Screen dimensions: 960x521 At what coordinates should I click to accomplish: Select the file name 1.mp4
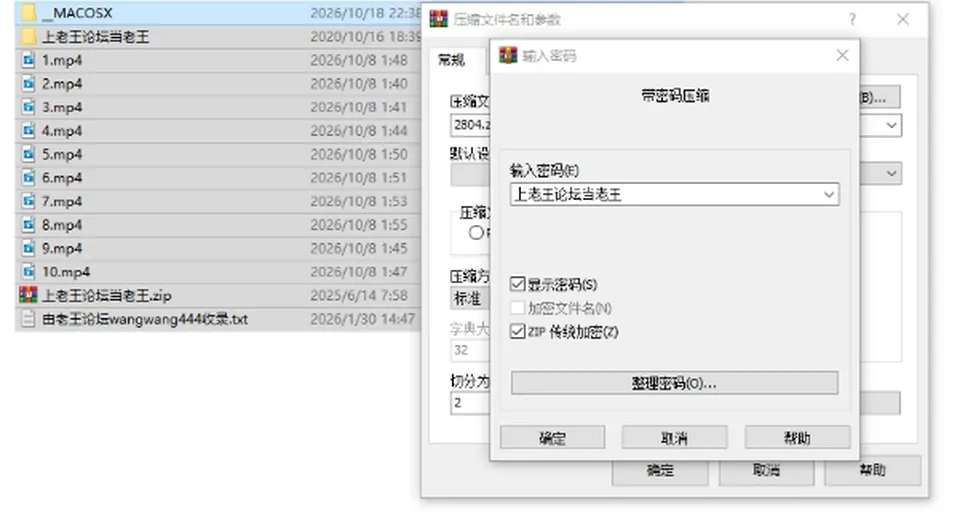click(62, 60)
